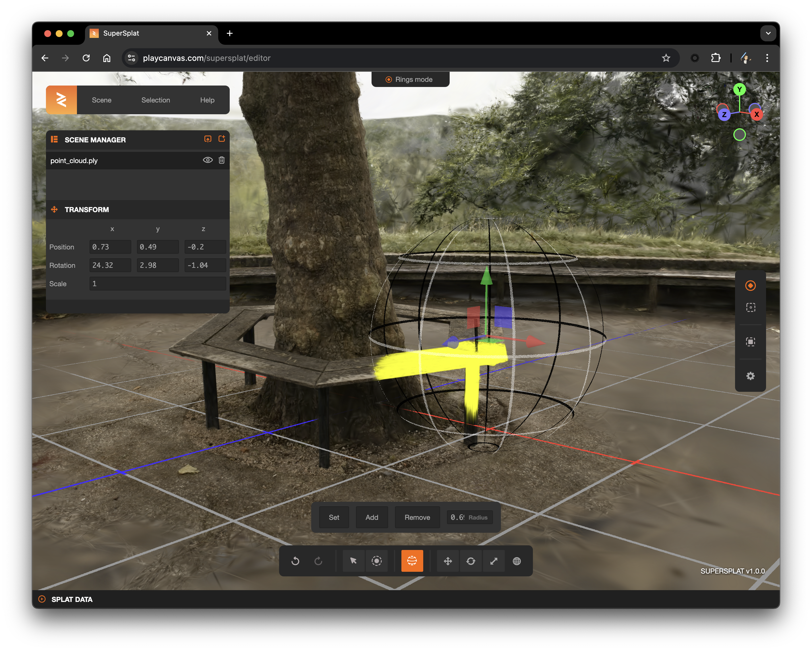The height and width of the screenshot is (651, 812).
Task: Click the Scale field
Action: pyautogui.click(x=158, y=284)
